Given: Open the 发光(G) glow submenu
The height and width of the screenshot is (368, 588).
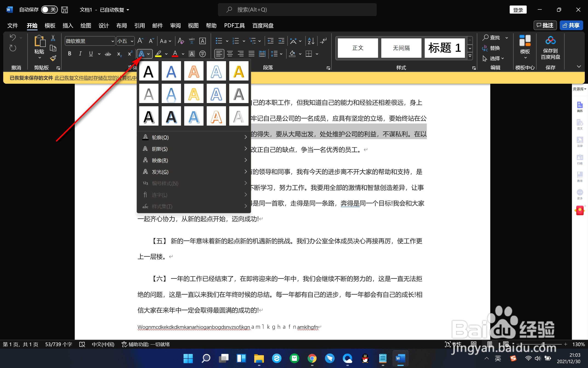Looking at the screenshot, I should click(194, 172).
